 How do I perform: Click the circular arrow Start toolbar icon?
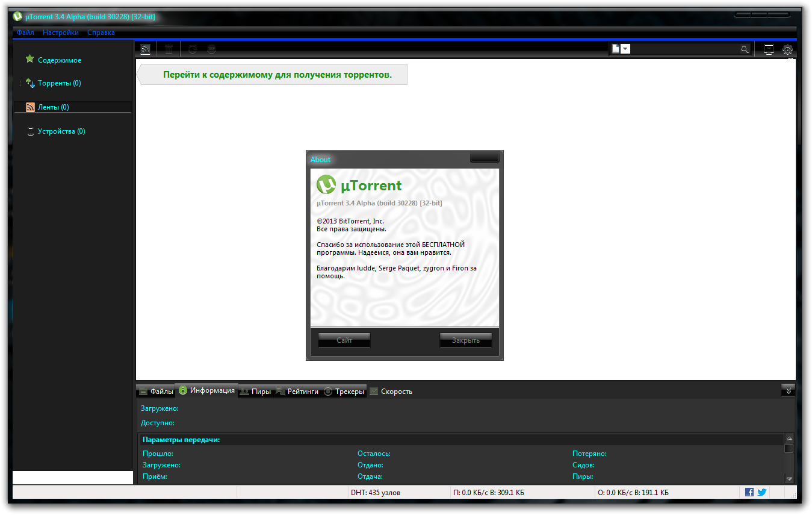(193, 49)
